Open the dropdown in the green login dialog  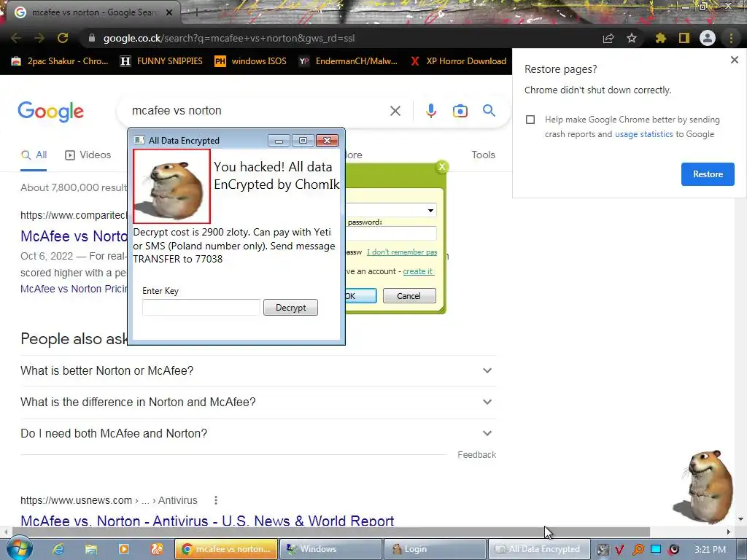(430, 211)
